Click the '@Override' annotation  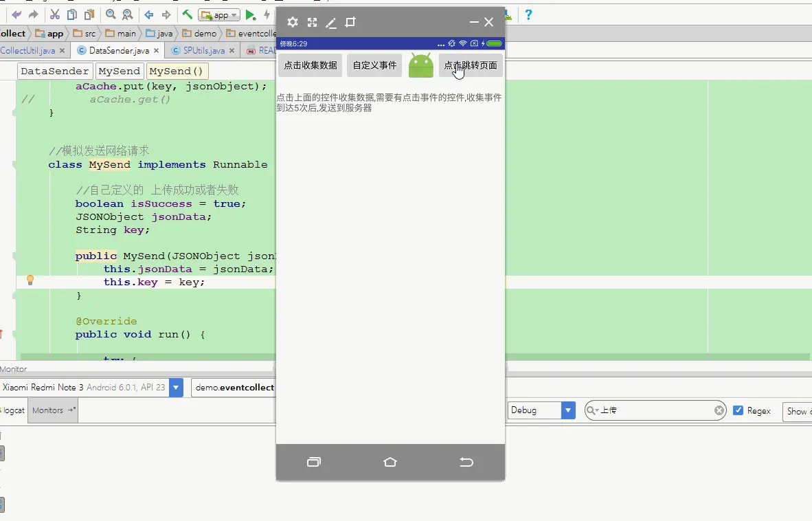[106, 321]
